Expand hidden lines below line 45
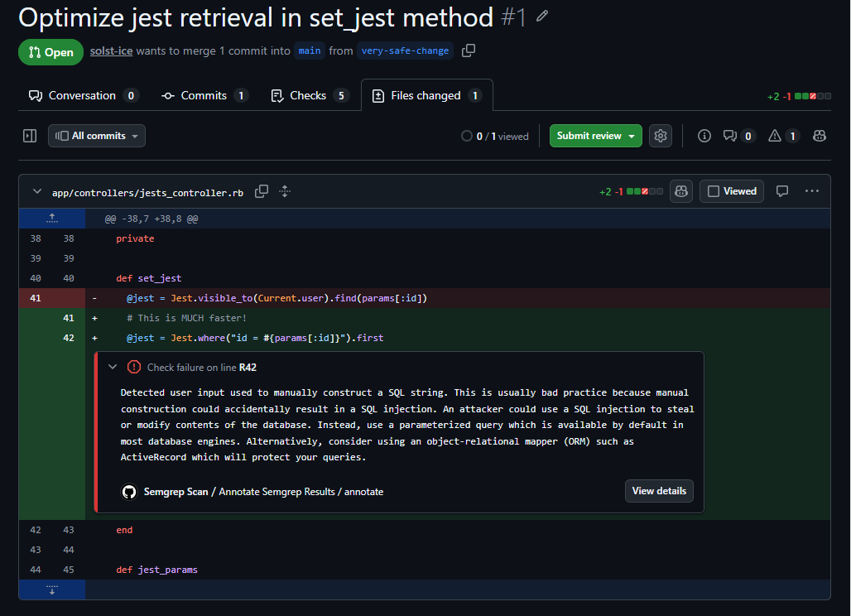This screenshot has height=616, width=851. [52, 590]
